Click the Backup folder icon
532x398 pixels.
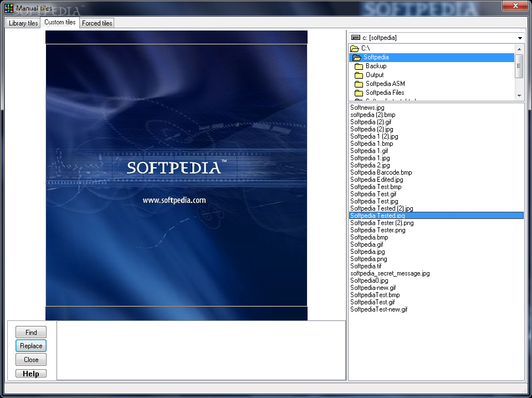click(x=359, y=66)
